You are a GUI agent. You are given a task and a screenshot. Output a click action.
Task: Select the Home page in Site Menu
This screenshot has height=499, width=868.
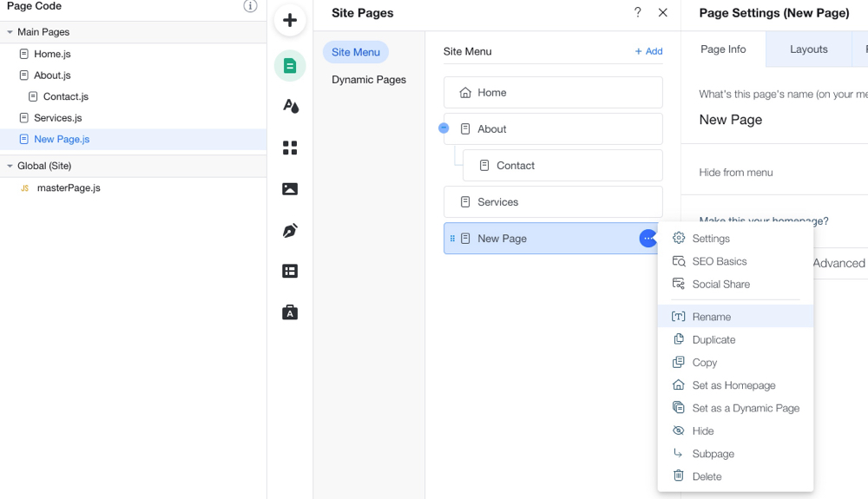(553, 92)
